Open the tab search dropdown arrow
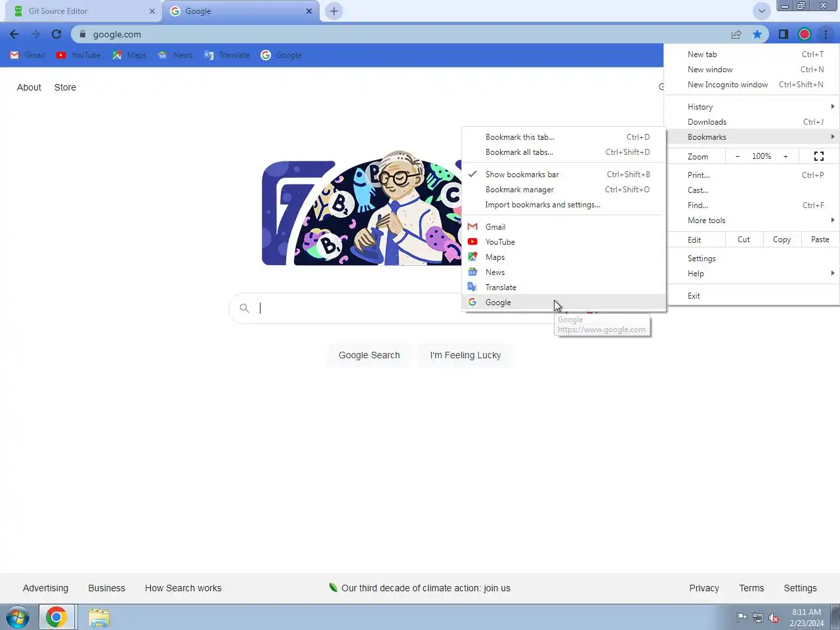 761,11
